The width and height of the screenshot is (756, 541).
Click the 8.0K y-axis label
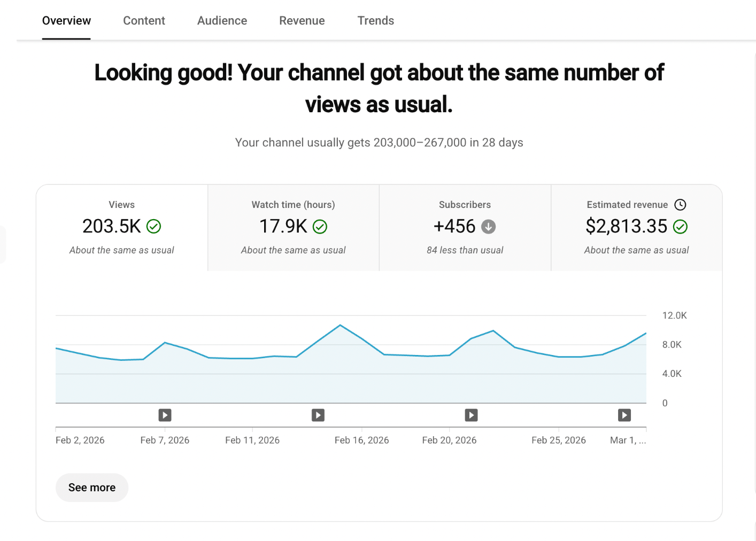tap(672, 345)
